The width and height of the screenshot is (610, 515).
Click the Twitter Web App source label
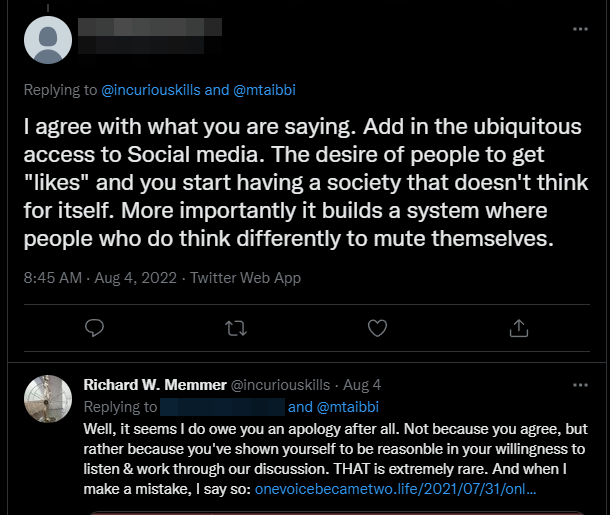245,277
